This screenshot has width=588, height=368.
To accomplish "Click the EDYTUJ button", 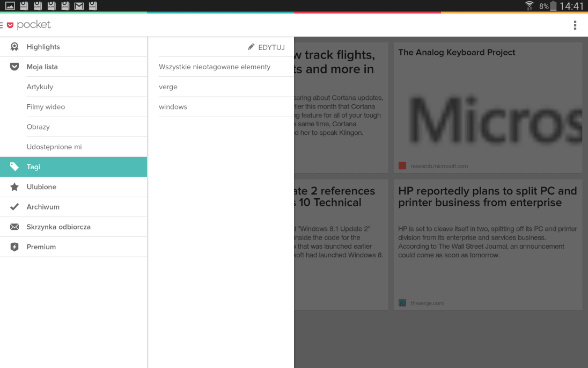I will click(266, 47).
